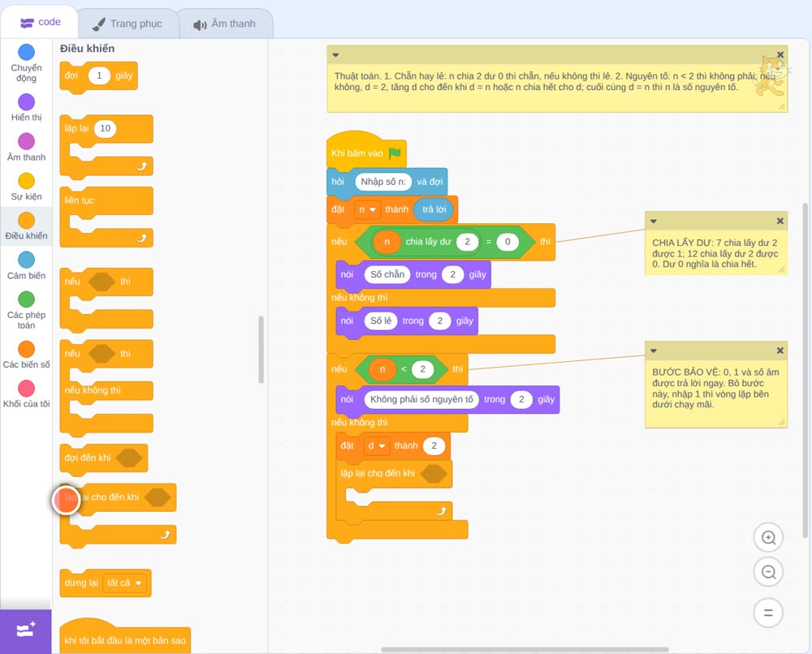Screen dimensions: 812x654
Task: Open the Âm thanh tab
Action: 225,24
